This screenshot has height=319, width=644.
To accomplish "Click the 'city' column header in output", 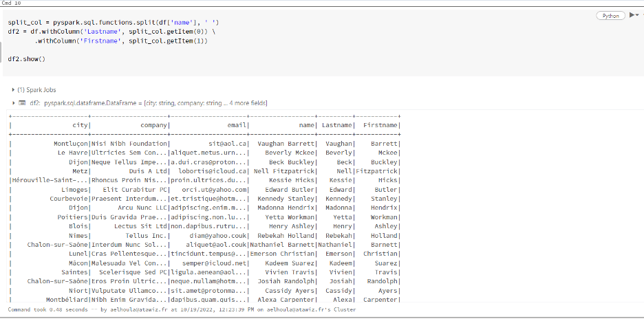I will [80, 125].
